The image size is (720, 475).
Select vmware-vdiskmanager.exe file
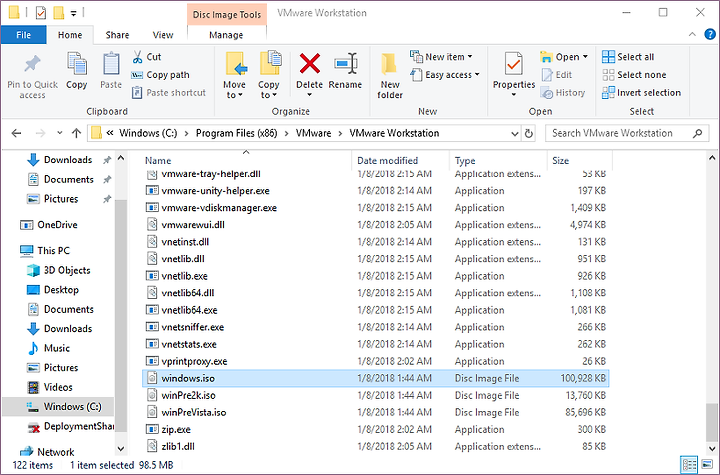coord(376,208)
